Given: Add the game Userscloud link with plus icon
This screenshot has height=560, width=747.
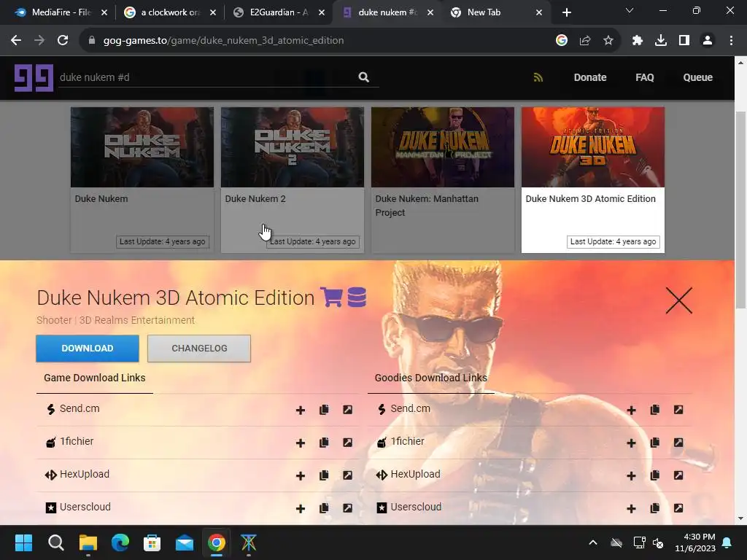Looking at the screenshot, I should pyautogui.click(x=300, y=508).
